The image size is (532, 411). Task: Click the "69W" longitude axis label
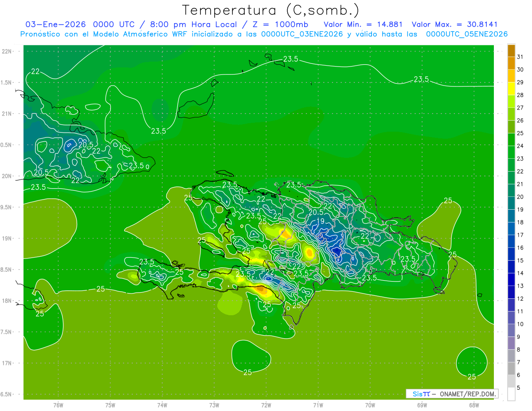[x=422, y=405]
